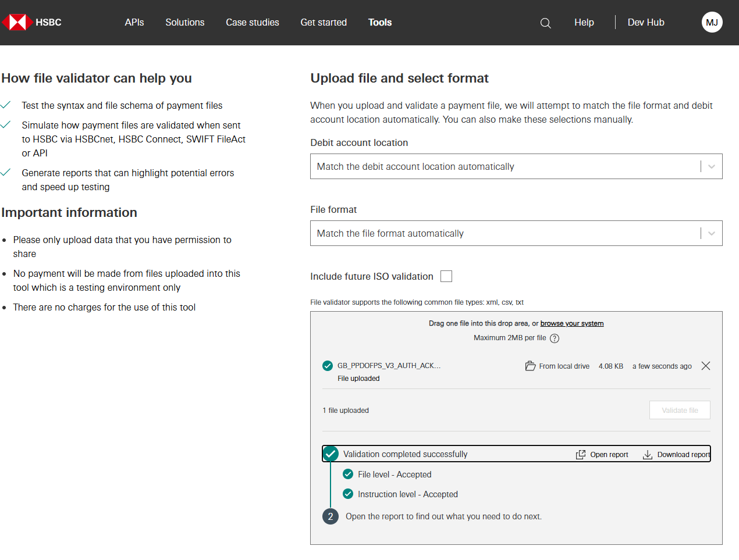Enable Include future ISO validation

[446, 276]
